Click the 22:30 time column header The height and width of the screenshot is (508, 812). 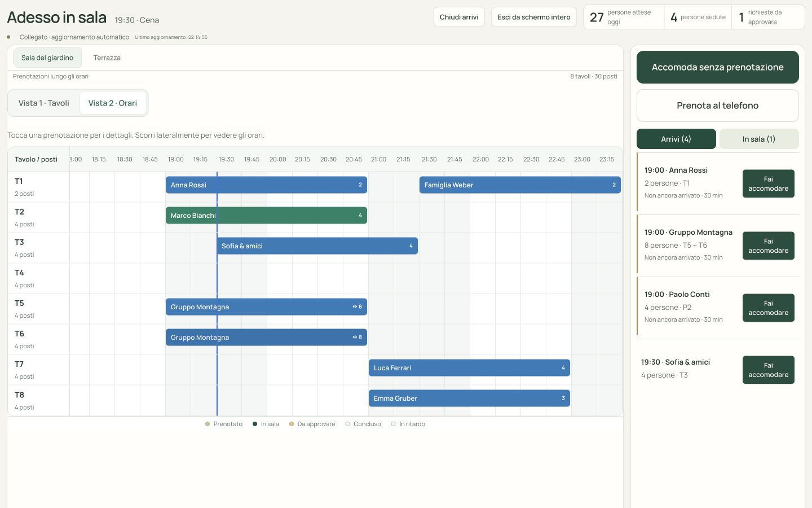click(531, 160)
